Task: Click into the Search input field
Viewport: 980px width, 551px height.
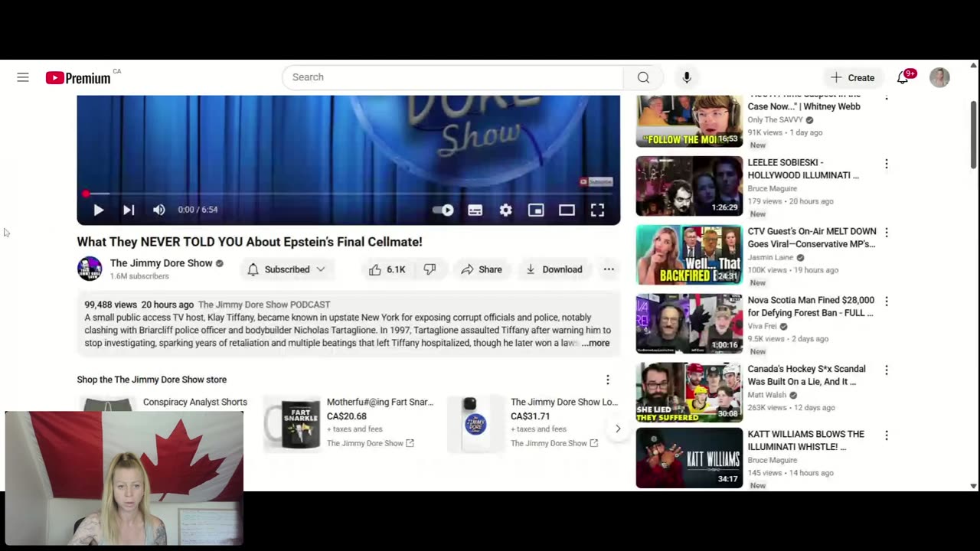Action: (x=453, y=77)
